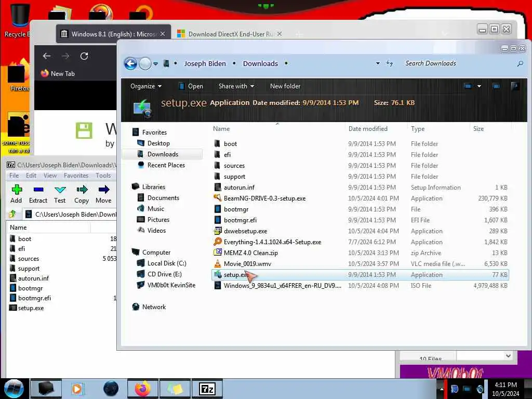Image resolution: width=532 pixels, height=399 pixels.
Task: Click the search magnifier icon in Explorer
Action: [x=520, y=63]
